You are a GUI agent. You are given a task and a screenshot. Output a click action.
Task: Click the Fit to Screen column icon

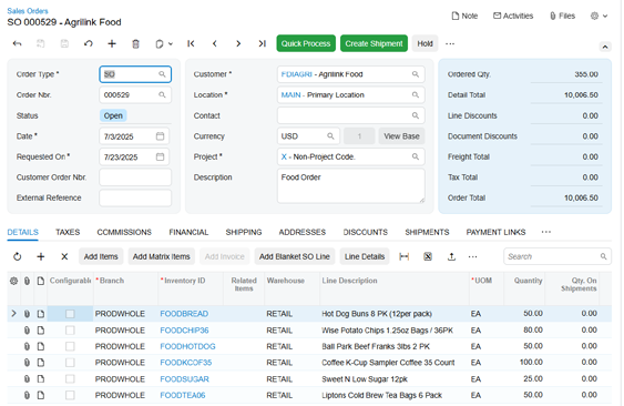(x=404, y=257)
